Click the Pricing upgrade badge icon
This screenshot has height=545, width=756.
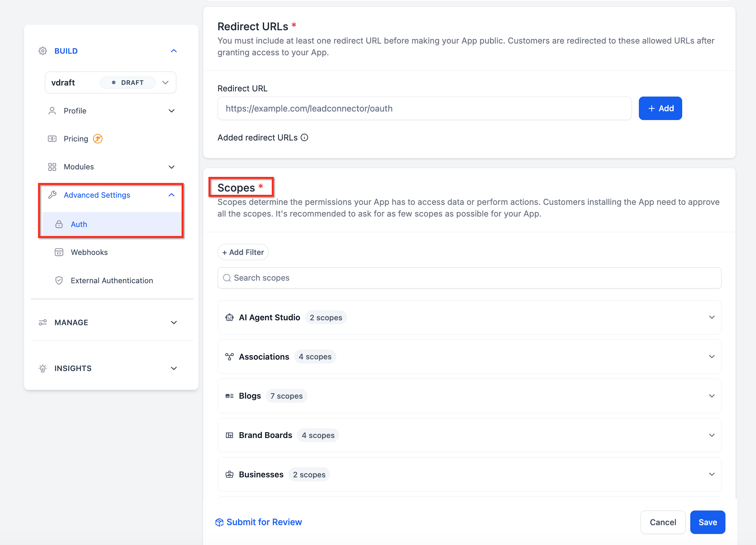pyautogui.click(x=98, y=139)
